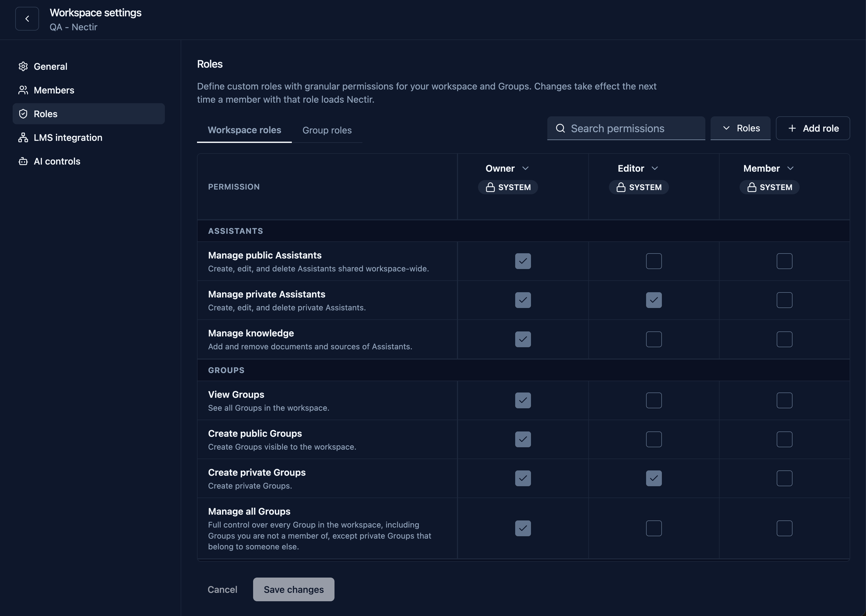Switch to Group roles tab
Image resolution: width=866 pixels, height=616 pixels.
click(x=327, y=130)
